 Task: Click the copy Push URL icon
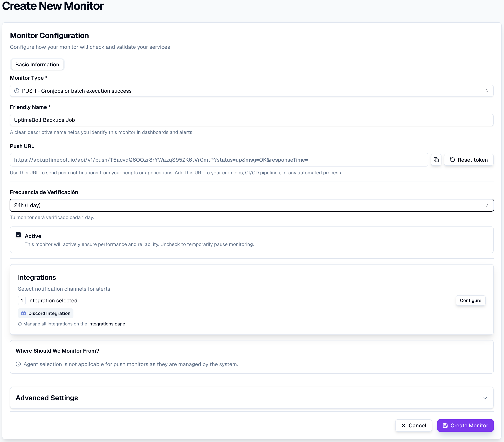[436, 160]
